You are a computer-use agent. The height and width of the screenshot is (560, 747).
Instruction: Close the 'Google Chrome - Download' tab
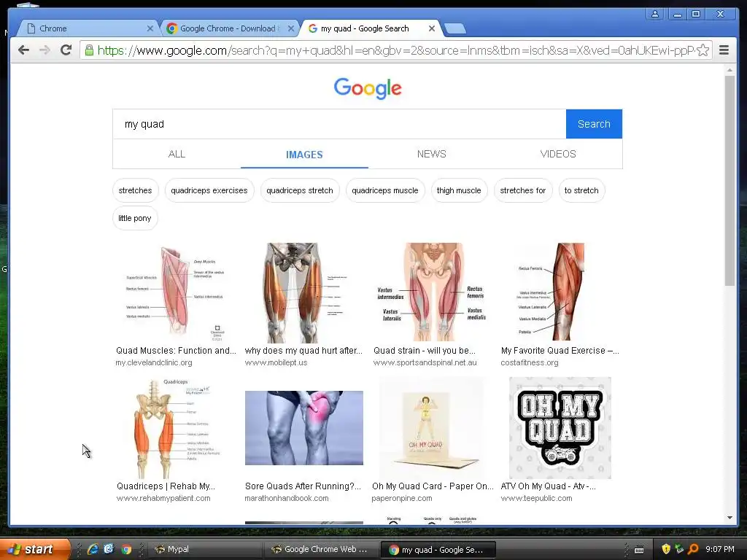pos(290,28)
